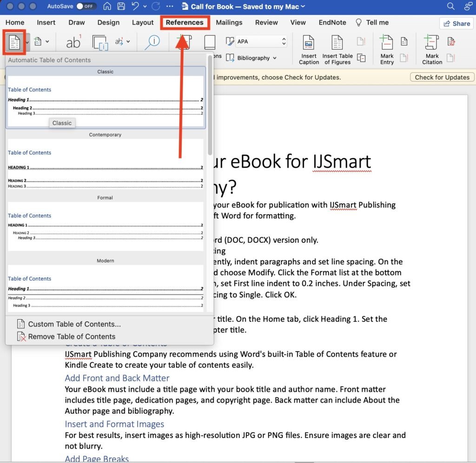Viewport: 476px width, 463px height.
Task: Open the collaboration people icon
Action: click(469, 7)
